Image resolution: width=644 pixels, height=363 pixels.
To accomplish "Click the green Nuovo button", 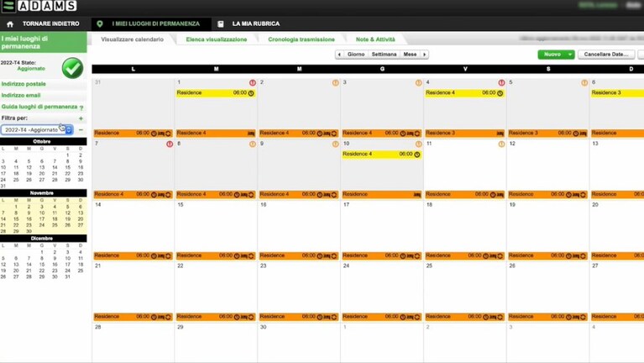I will pyautogui.click(x=552, y=55).
